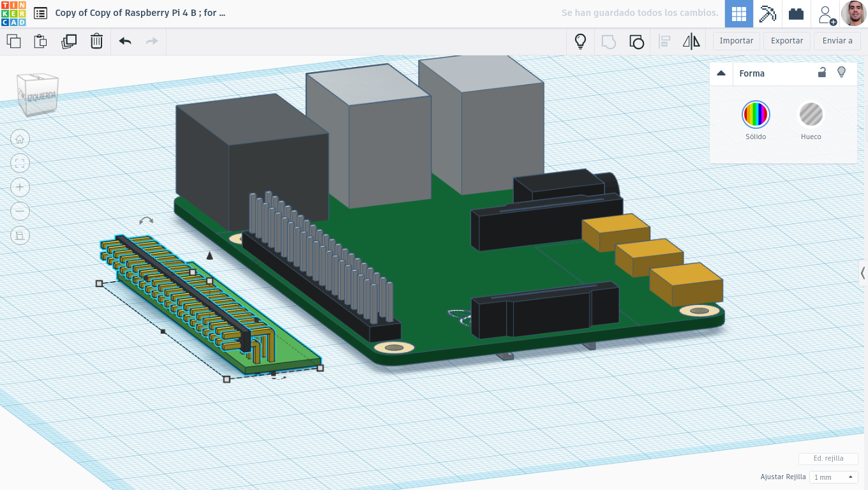Screen dimensions: 868x490
Task: Toggle orthographic perspective view
Action: click(x=20, y=235)
